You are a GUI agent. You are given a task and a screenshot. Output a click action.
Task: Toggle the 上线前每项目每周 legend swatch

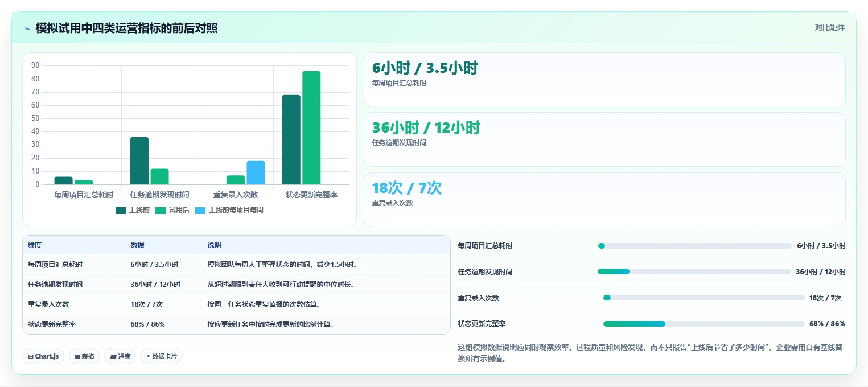pyautogui.click(x=200, y=210)
